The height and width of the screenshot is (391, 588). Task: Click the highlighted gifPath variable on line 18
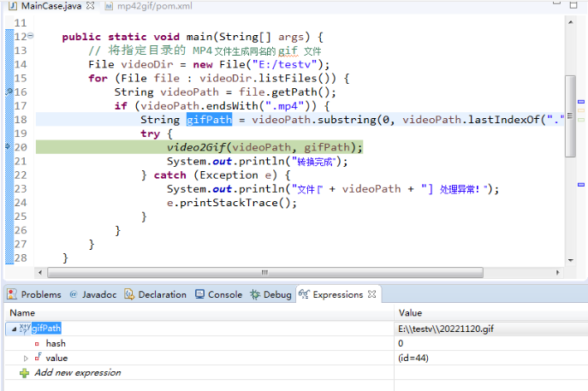point(209,120)
